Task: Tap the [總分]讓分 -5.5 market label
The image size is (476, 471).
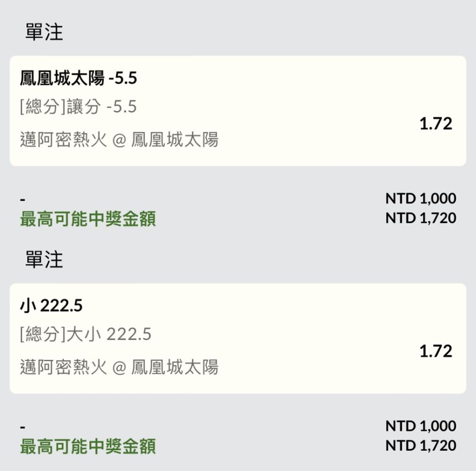Action: tap(78, 106)
